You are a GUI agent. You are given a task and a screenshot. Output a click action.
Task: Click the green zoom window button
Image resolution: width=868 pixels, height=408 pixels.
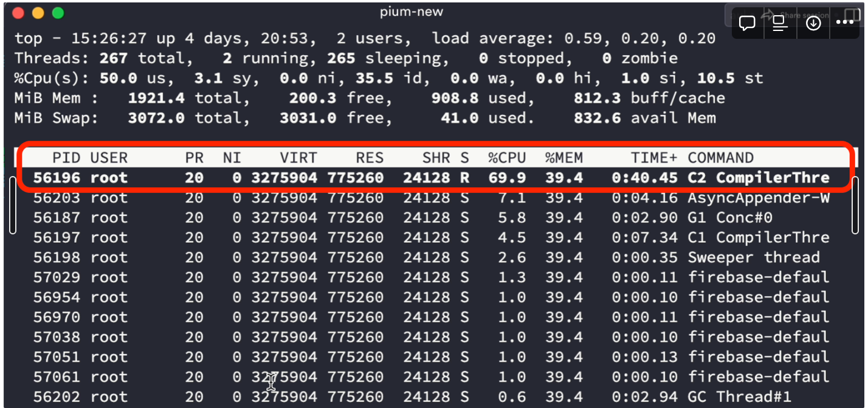58,13
